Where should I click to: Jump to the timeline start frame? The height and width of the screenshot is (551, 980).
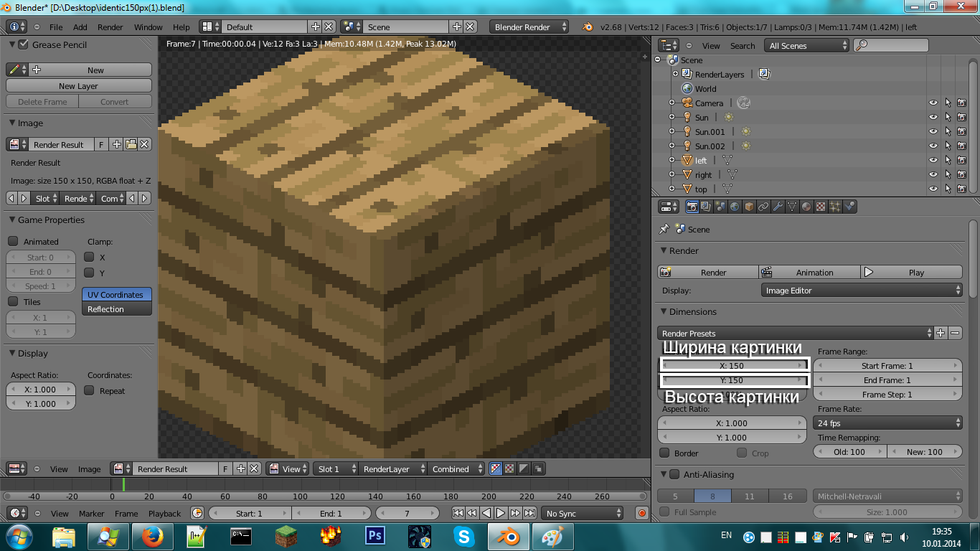(x=458, y=513)
